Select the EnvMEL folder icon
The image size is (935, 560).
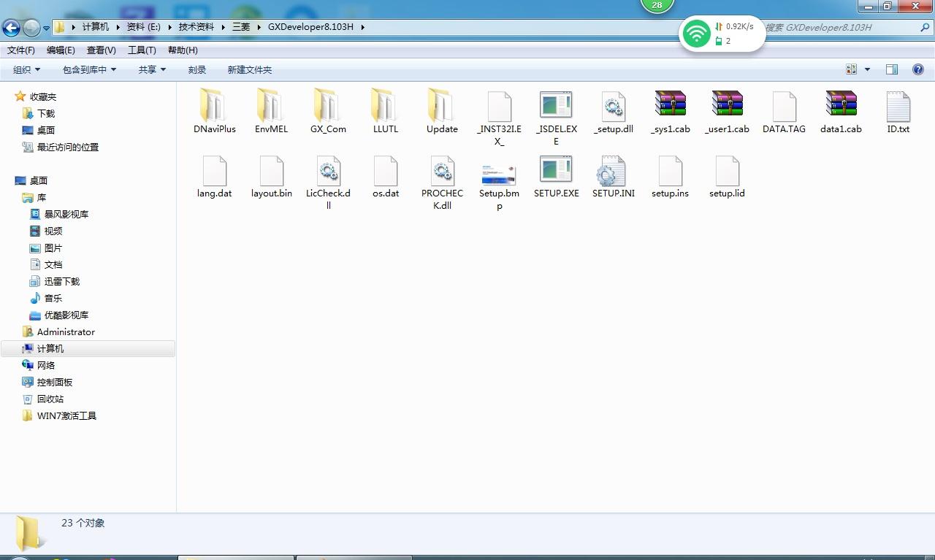coord(271,106)
